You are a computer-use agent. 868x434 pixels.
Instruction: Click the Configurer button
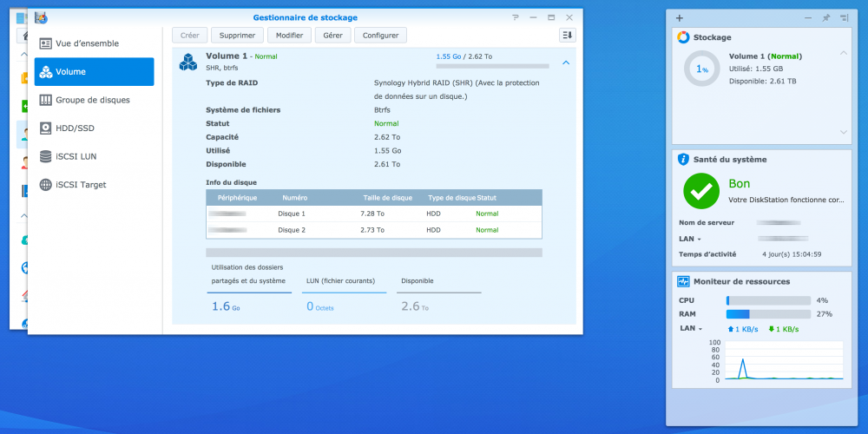pos(380,36)
